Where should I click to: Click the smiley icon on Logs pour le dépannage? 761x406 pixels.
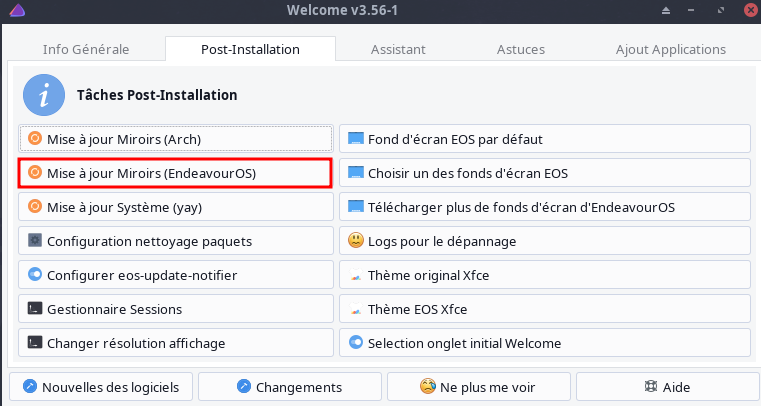(x=355, y=241)
